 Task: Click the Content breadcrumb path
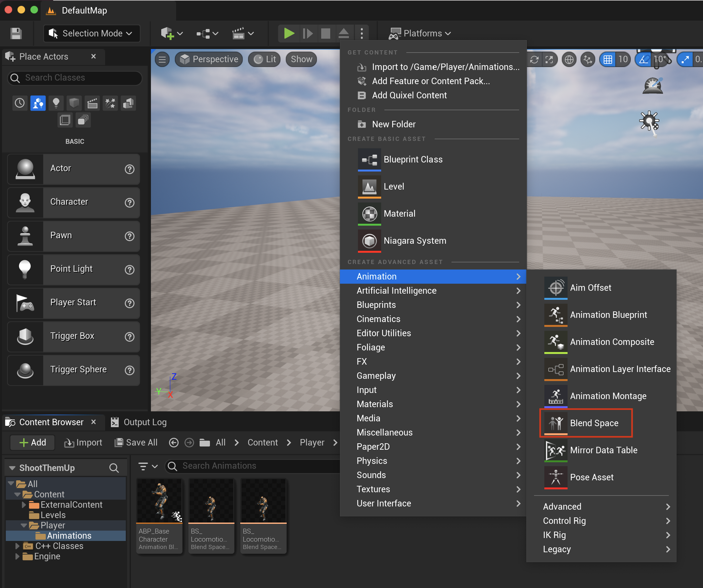click(263, 442)
